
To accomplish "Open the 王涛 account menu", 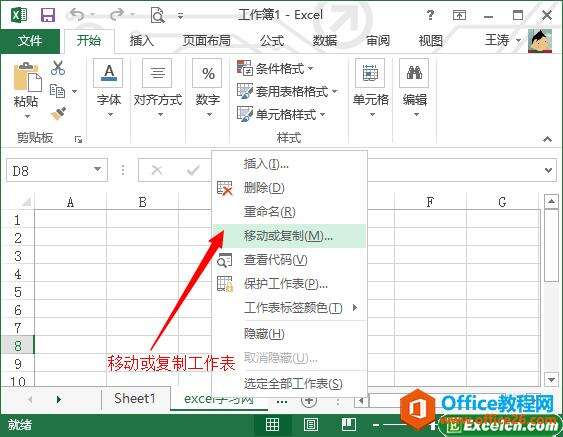I will [503, 40].
